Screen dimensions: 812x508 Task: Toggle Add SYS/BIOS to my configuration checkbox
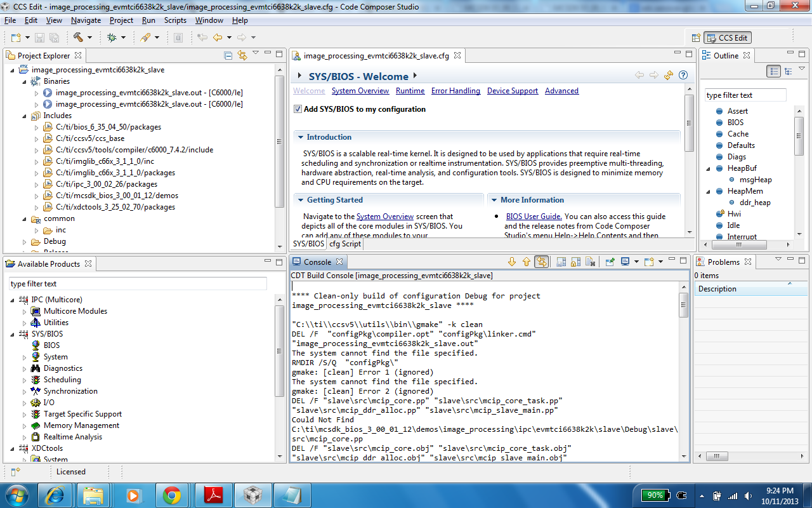click(298, 109)
